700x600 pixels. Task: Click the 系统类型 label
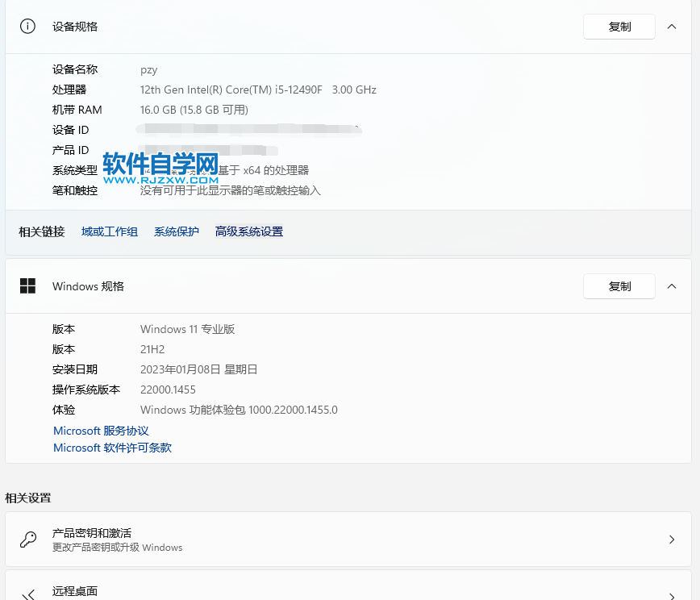click(x=75, y=170)
